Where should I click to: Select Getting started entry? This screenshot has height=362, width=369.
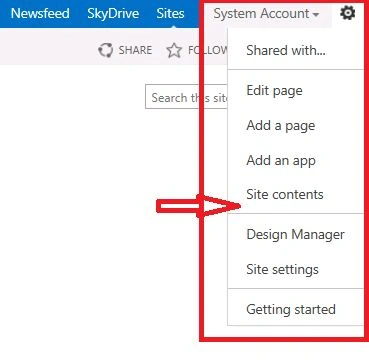[295, 309]
